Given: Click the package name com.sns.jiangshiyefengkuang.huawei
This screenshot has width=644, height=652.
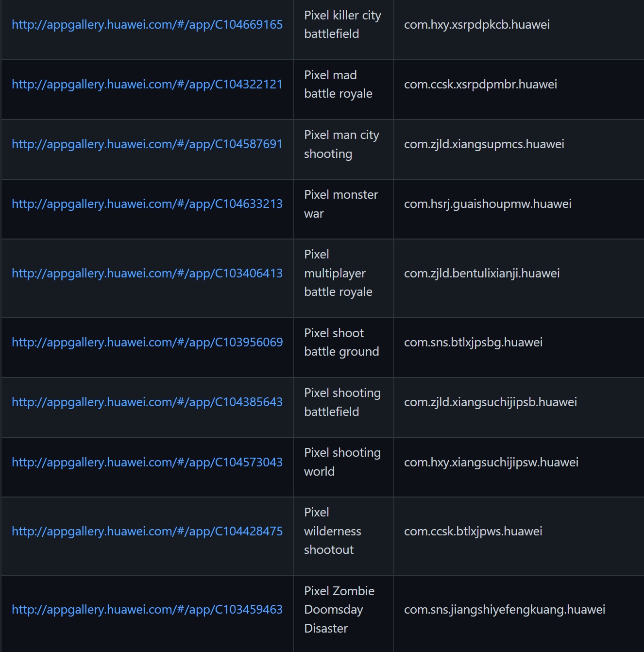Looking at the screenshot, I should coord(505,610).
